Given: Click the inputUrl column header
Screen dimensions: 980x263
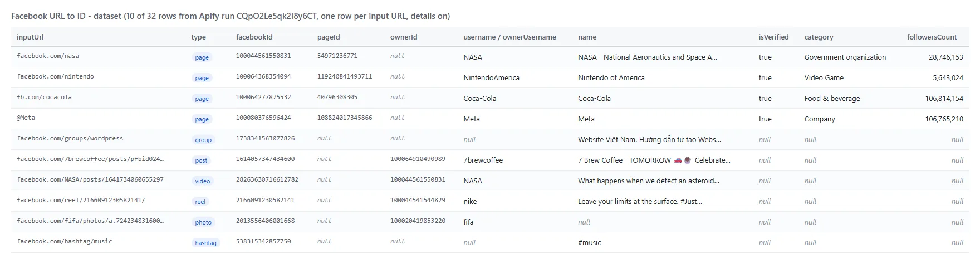Looking at the screenshot, I should [30, 37].
